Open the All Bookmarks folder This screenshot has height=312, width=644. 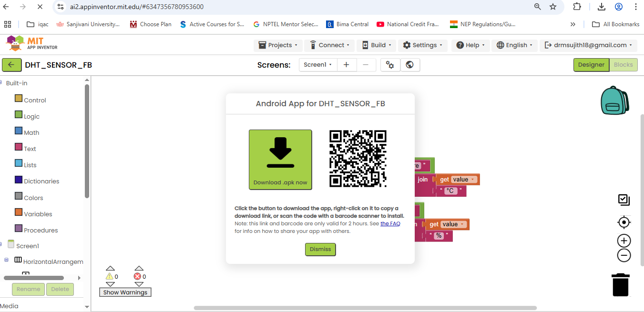[x=615, y=24]
